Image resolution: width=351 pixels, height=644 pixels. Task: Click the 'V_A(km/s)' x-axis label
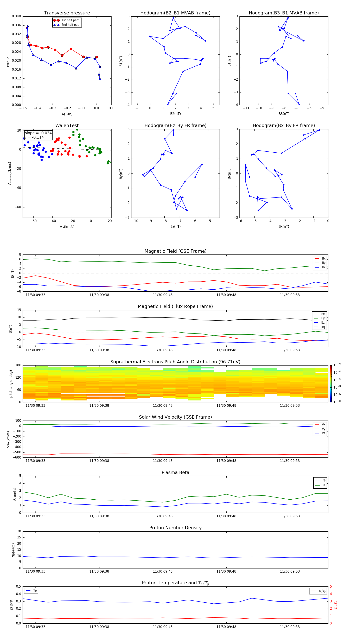[x=67, y=227]
